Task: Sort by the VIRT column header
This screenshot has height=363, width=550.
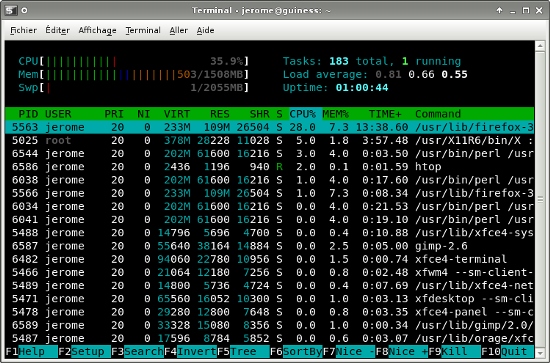Action: pyautogui.click(x=177, y=114)
